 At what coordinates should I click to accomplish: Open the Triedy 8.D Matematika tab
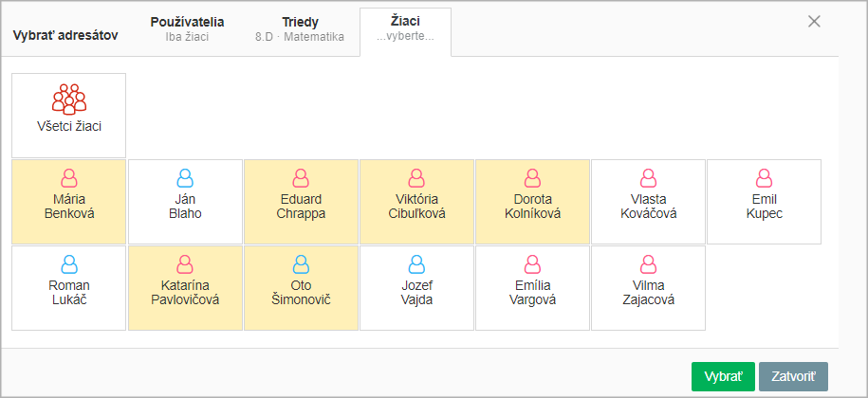point(300,29)
